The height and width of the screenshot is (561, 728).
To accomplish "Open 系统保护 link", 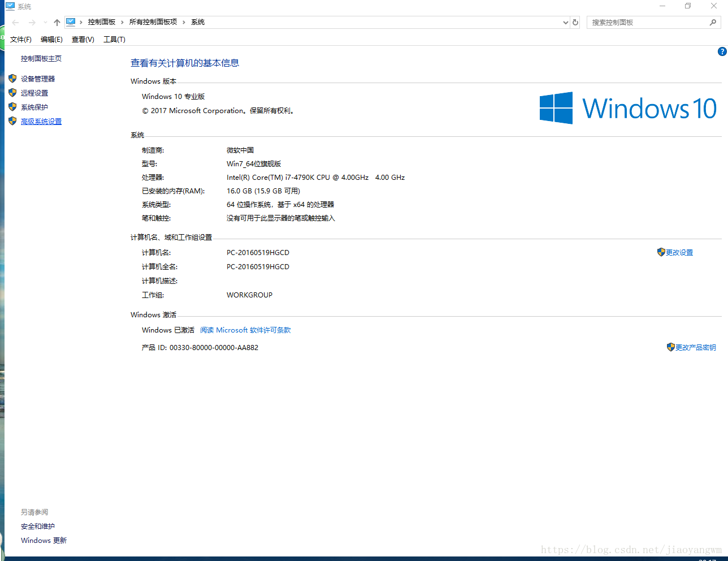I will 34,107.
